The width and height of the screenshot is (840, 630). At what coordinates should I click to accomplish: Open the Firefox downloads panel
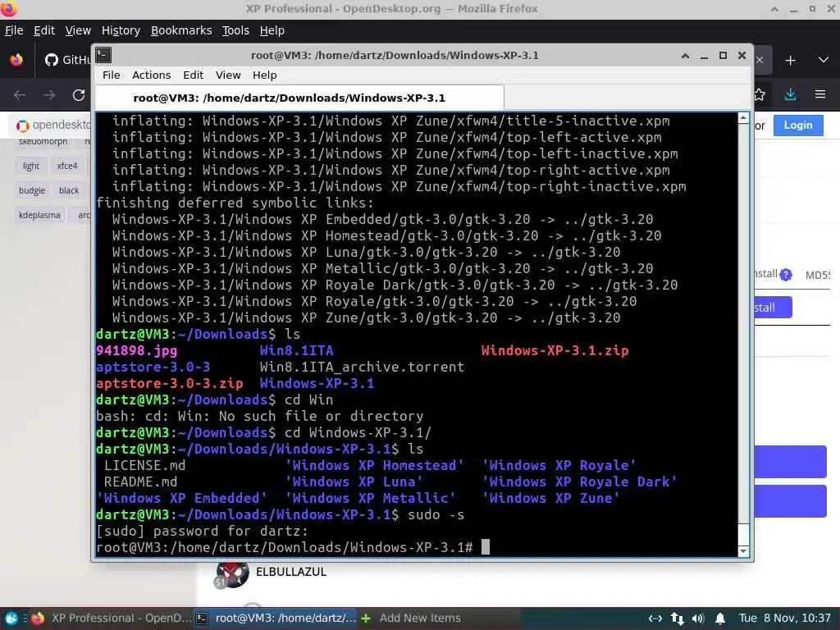point(790,95)
